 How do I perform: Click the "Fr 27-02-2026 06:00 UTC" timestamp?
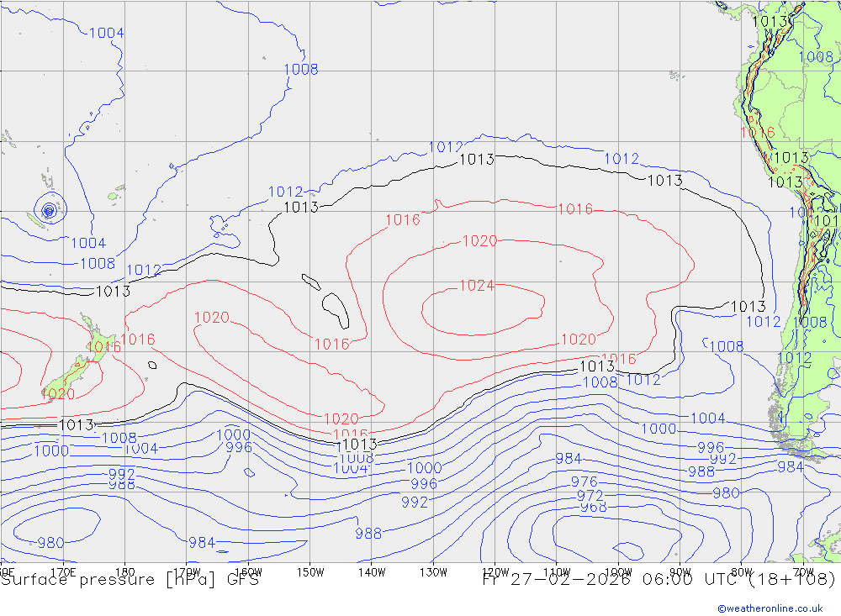[611, 580]
